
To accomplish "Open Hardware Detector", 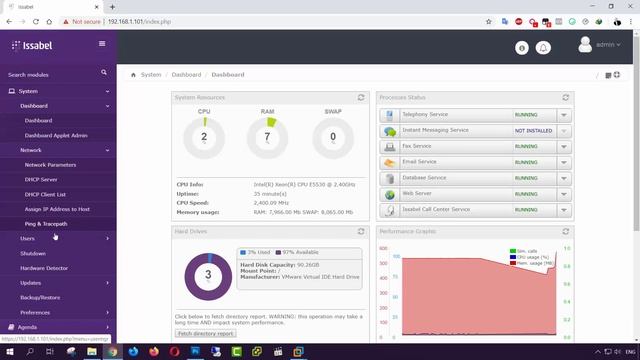I will click(x=44, y=268).
